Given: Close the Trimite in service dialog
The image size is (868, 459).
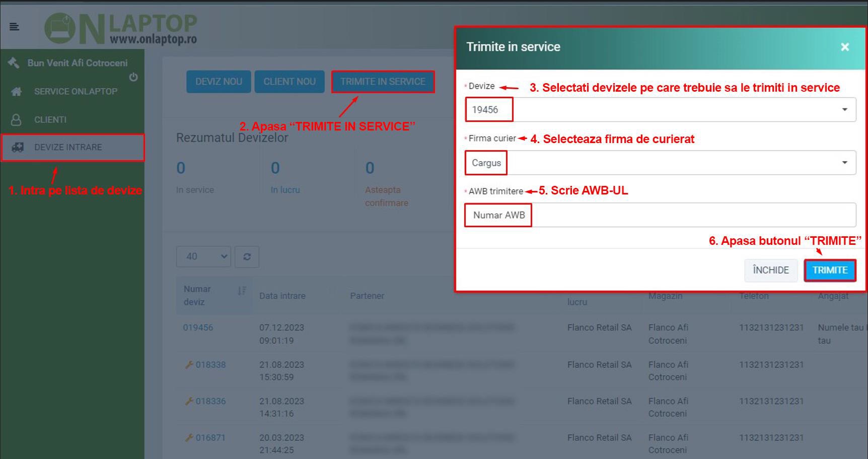Looking at the screenshot, I should (844, 47).
